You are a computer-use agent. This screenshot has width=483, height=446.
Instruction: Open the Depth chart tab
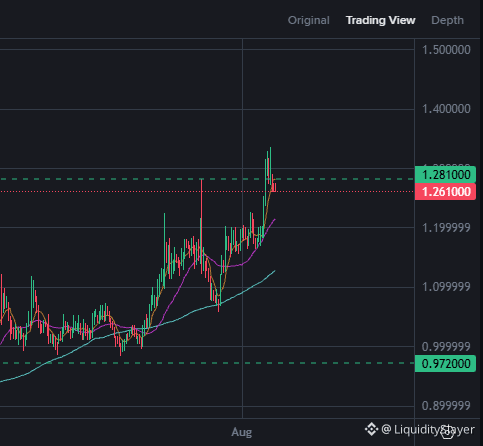447,20
